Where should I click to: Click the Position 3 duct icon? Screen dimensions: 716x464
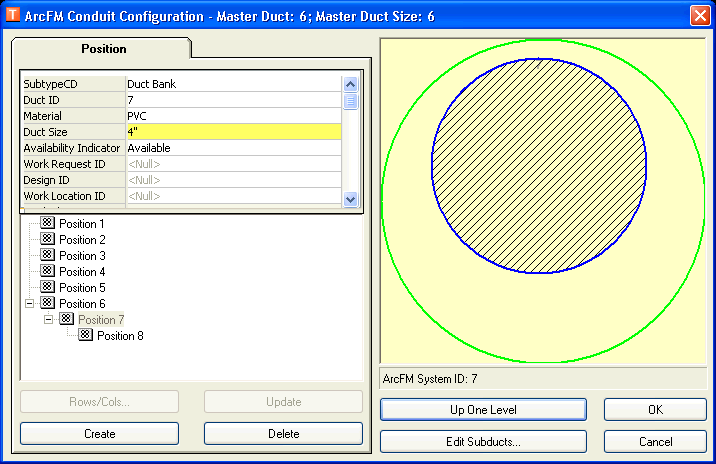[x=47, y=255]
